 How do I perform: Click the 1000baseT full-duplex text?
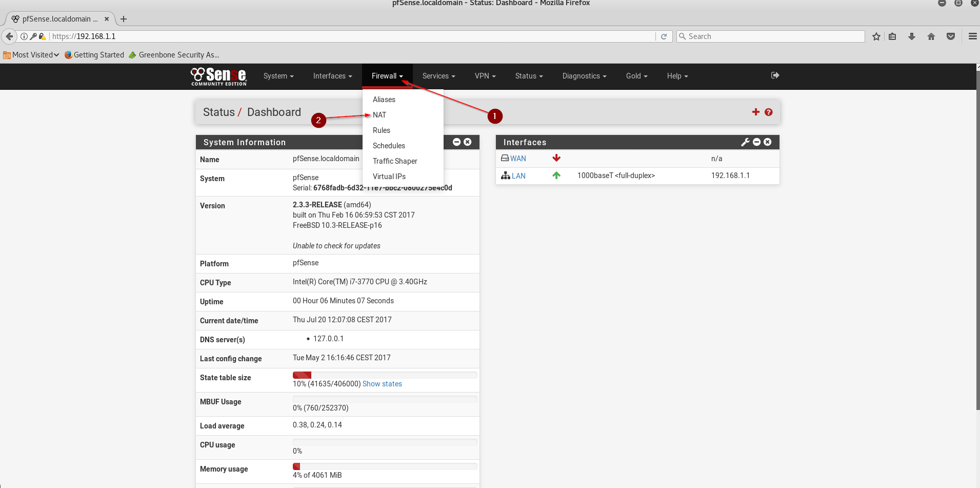[x=616, y=175]
